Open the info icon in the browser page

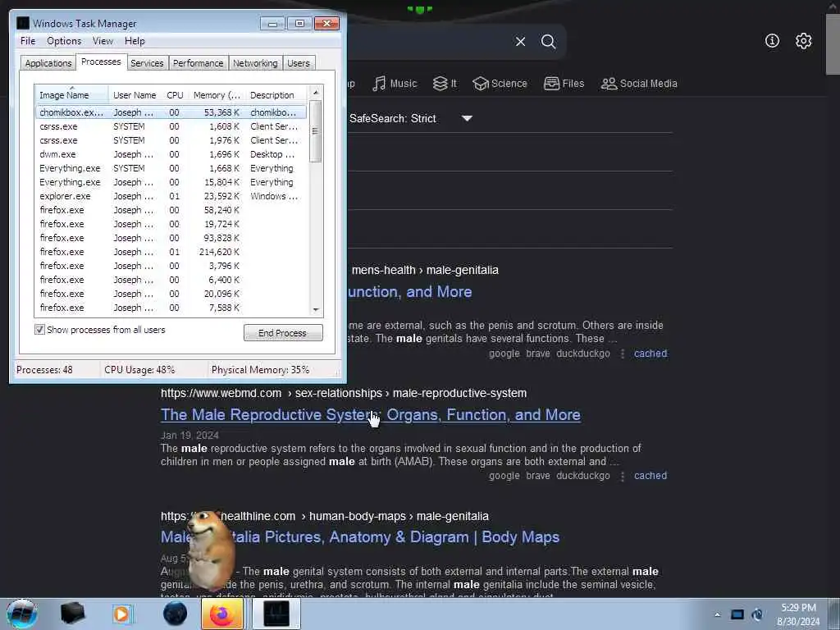point(772,41)
